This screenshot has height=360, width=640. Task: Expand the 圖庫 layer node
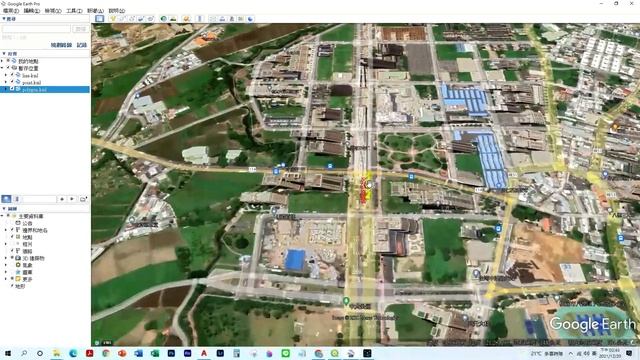[7, 272]
